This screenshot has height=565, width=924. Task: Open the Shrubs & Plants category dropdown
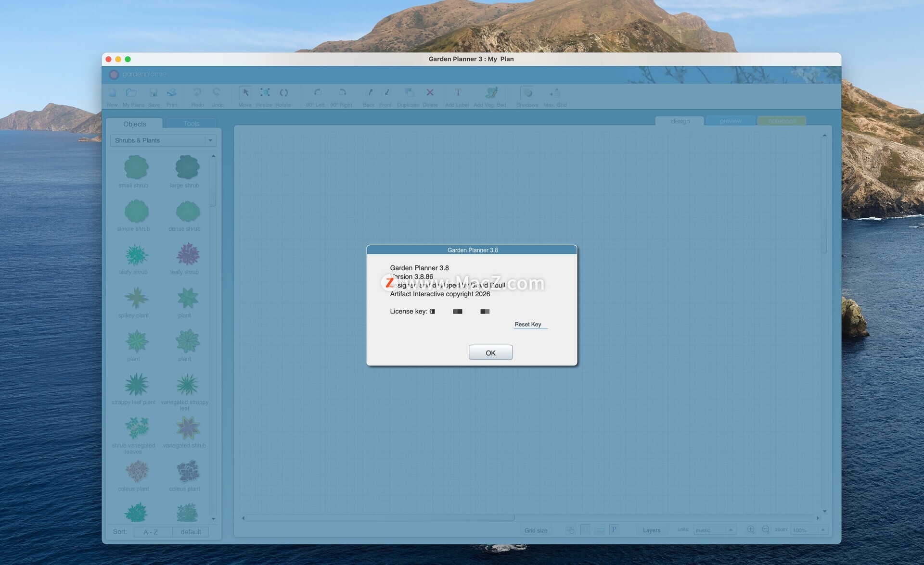coord(164,140)
